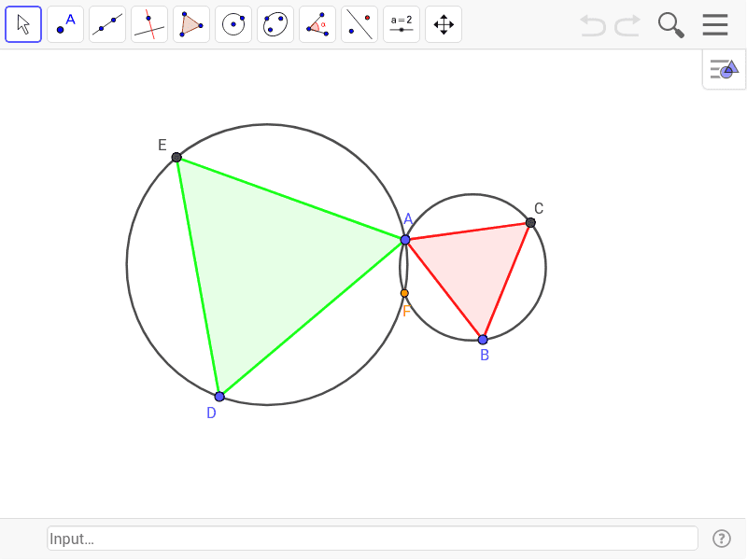Viewport: 747px width, 560px height.
Task: Click orange label F
Action: [406, 312]
